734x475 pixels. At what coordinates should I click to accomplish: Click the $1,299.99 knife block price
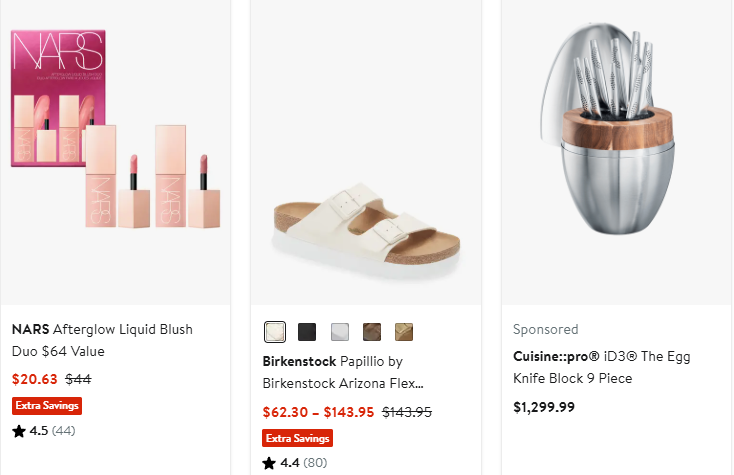544,407
